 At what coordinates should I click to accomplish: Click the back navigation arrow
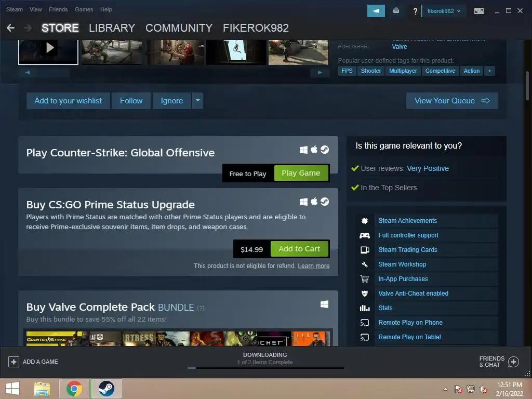(10, 28)
